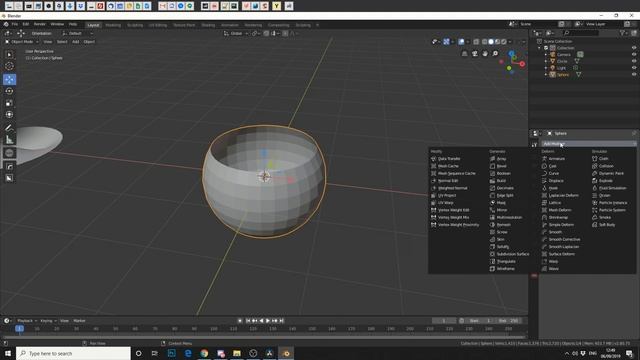Open the viewport Add menu
This screenshot has width=640, height=360.
click(x=76, y=42)
